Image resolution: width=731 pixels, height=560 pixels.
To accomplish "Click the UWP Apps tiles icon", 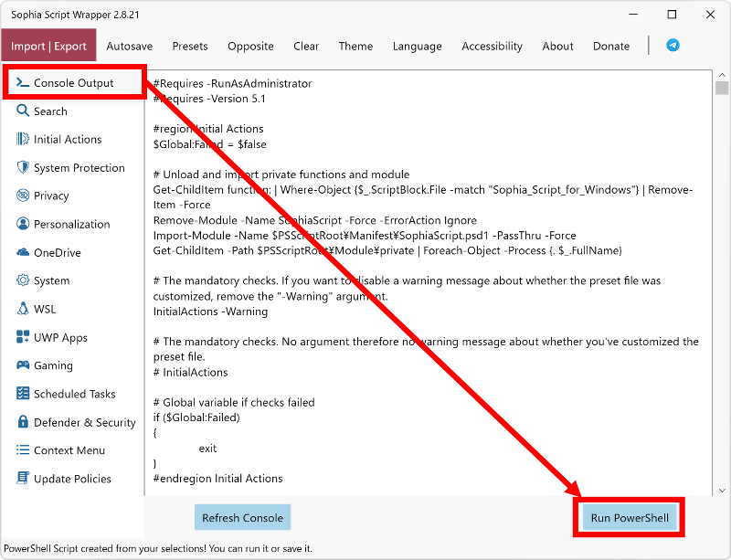I will pyautogui.click(x=23, y=337).
